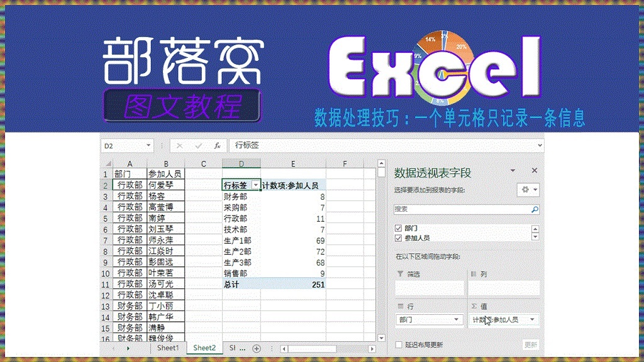This screenshot has width=644, height=362.
Task: Click the sheet tab scroll-right arrow
Action: click(x=128, y=348)
